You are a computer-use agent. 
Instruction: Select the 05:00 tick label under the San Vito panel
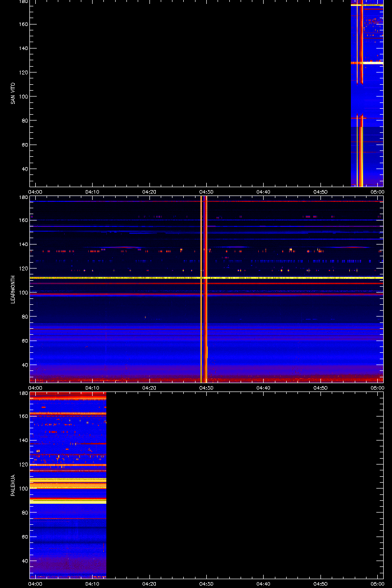click(377, 192)
